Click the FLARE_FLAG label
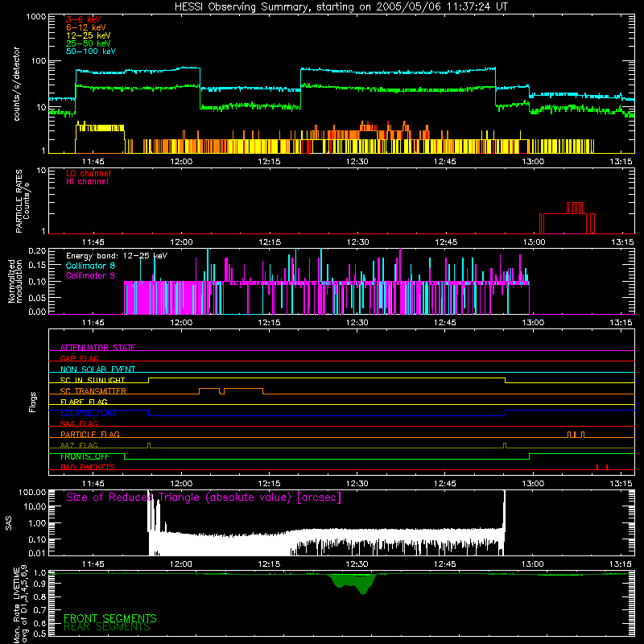 (84, 402)
